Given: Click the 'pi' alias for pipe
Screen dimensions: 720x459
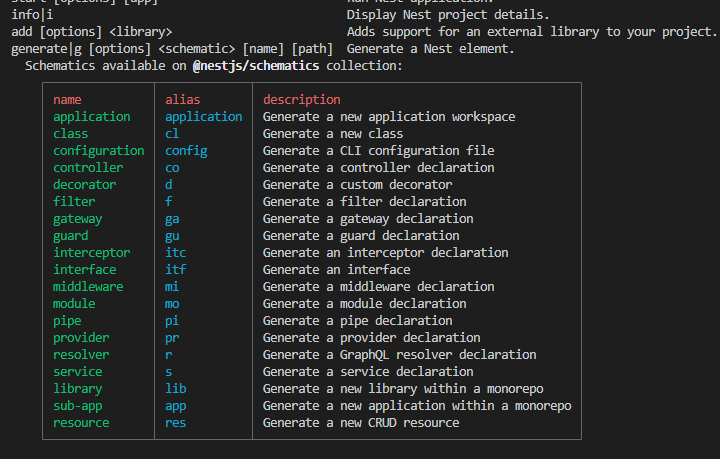Looking at the screenshot, I should 172,321.
